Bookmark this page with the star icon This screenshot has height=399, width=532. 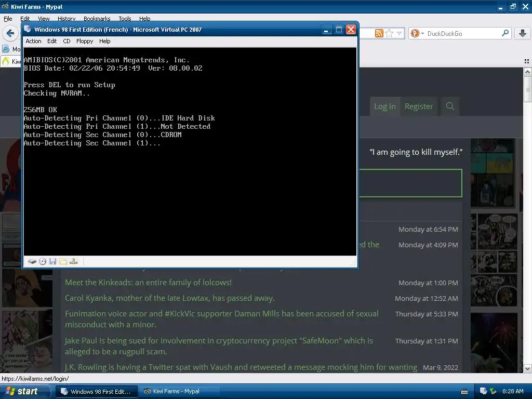click(x=389, y=33)
